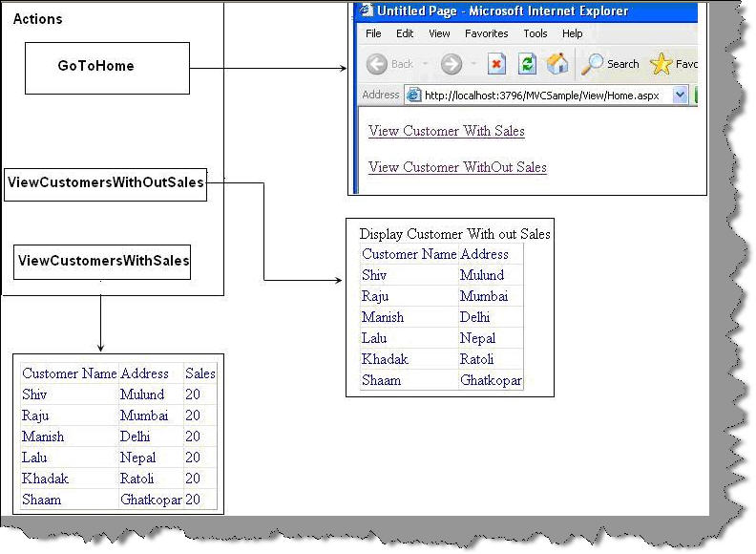756x554 pixels.
Task: Open the Help menu
Action: [x=572, y=33]
